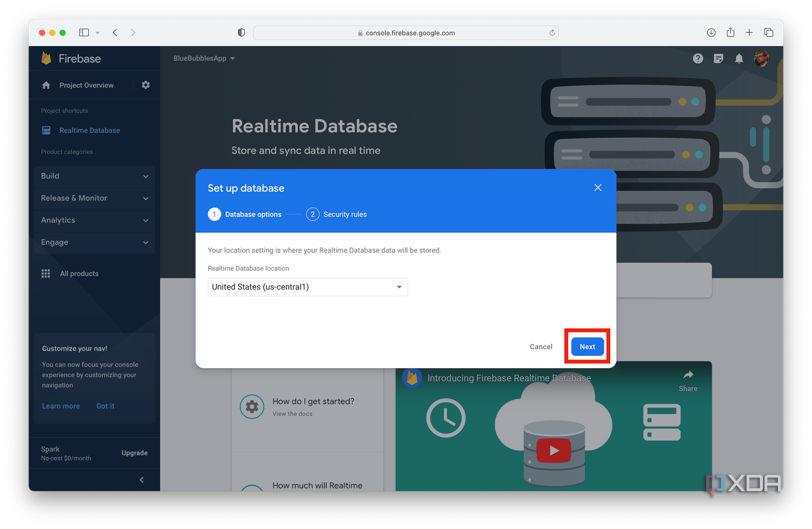Image resolution: width=812 pixels, height=529 pixels.
Task: Click the Safari sidebar toggle icon
Action: tap(84, 32)
